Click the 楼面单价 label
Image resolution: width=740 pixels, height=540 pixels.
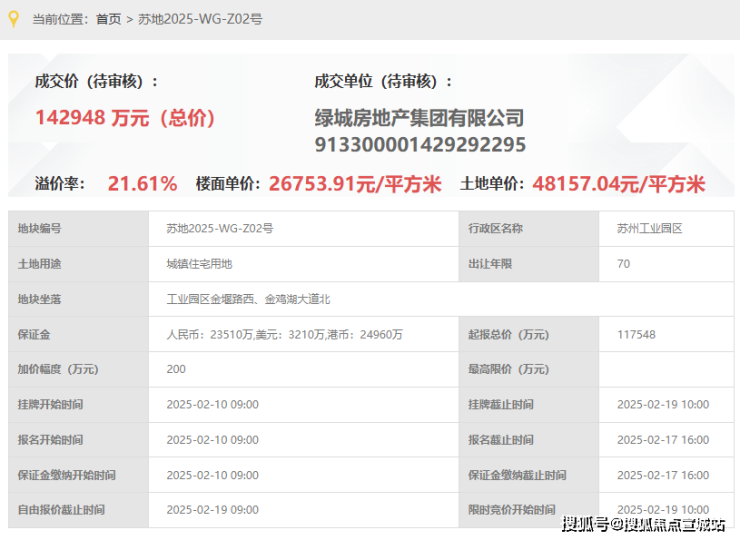click(x=228, y=184)
